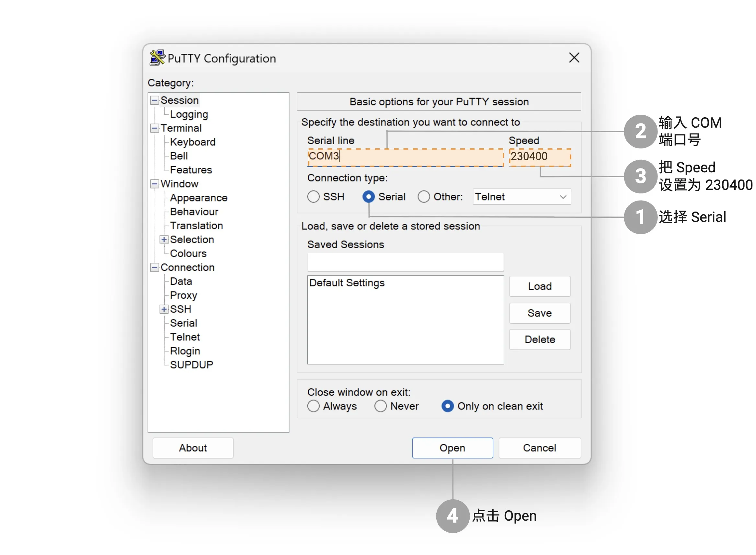This screenshot has height=555, width=756.
Task: Click the Saved Sessions name field
Action: click(x=406, y=262)
